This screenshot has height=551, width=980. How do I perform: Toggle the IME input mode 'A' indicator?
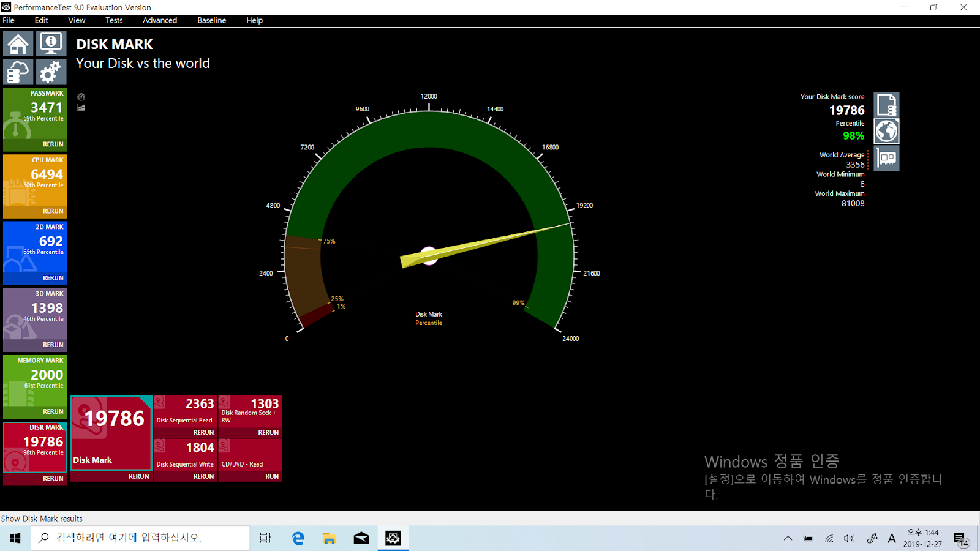tap(892, 539)
